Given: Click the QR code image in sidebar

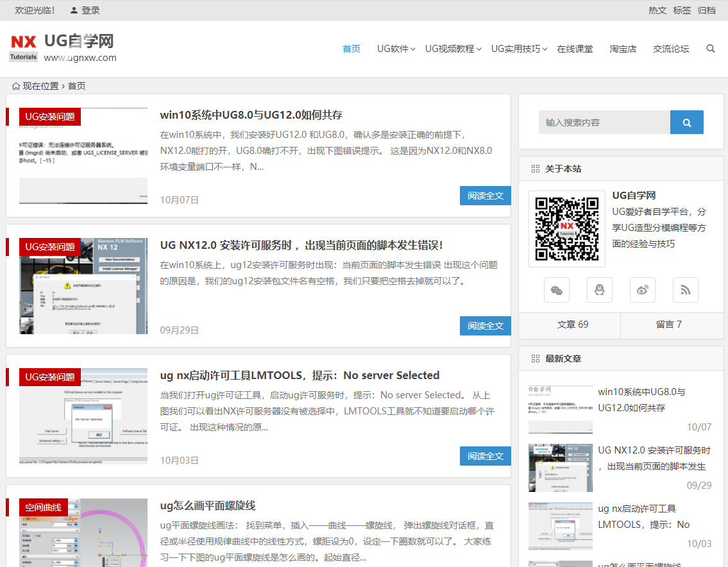Looking at the screenshot, I should pyautogui.click(x=566, y=229).
